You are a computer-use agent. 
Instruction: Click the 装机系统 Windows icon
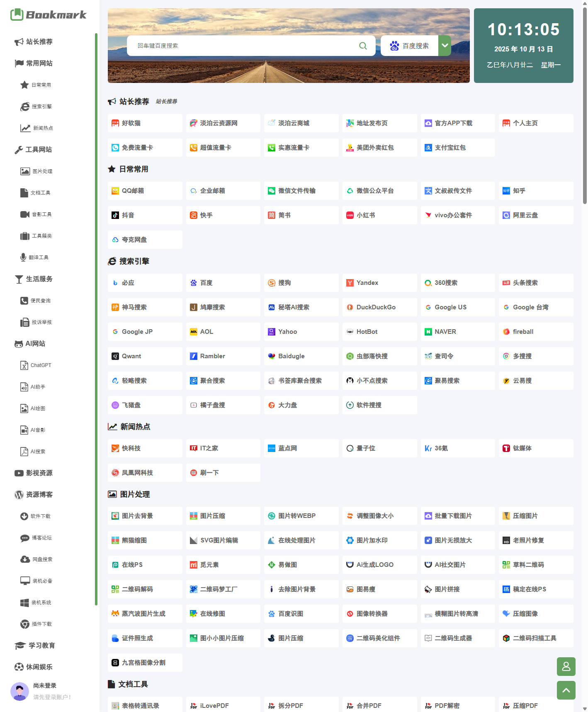pyautogui.click(x=24, y=602)
